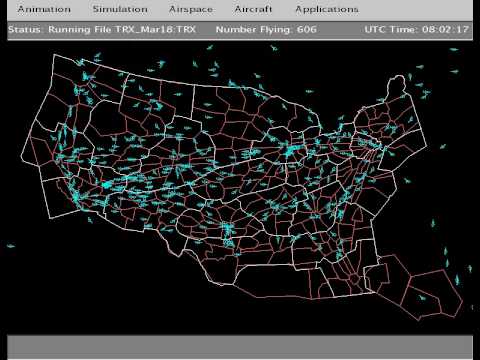
Task: Click the status text 'Running File TRX_Mar18.TRX'
Action: pos(122,30)
